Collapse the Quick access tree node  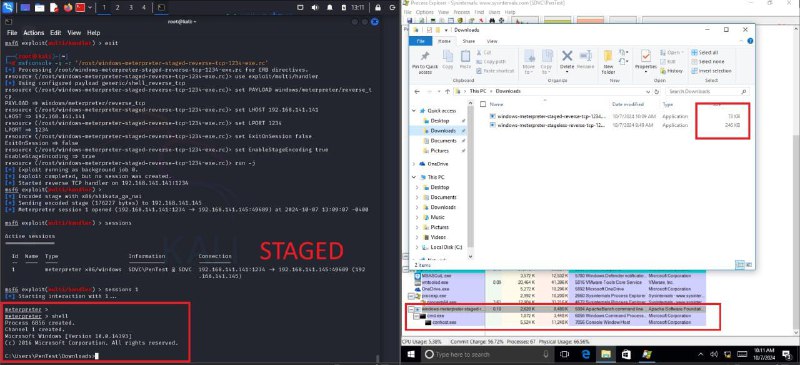[x=415, y=111]
